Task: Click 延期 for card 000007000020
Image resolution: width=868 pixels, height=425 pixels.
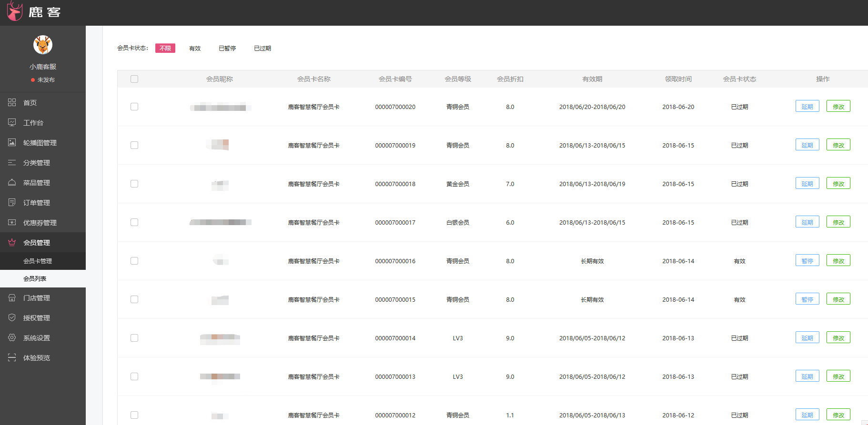Action: [807, 106]
